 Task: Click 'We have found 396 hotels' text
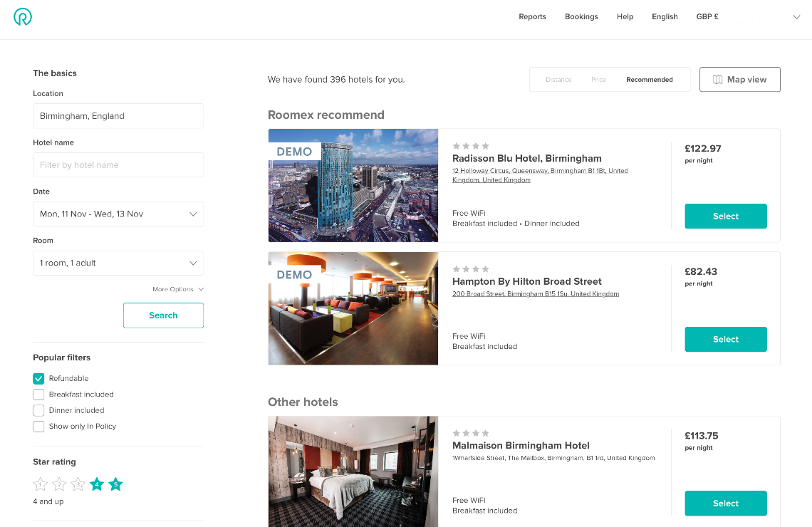336,80
